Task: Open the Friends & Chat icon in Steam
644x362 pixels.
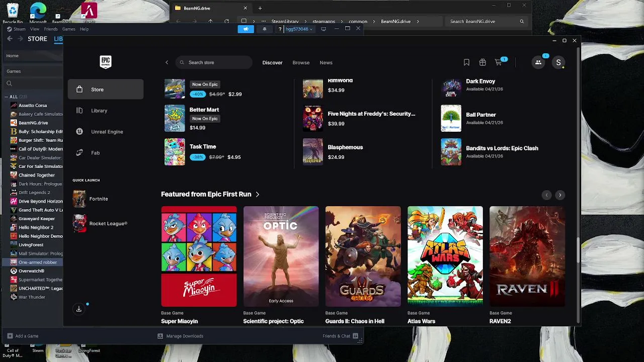Action: [355, 336]
